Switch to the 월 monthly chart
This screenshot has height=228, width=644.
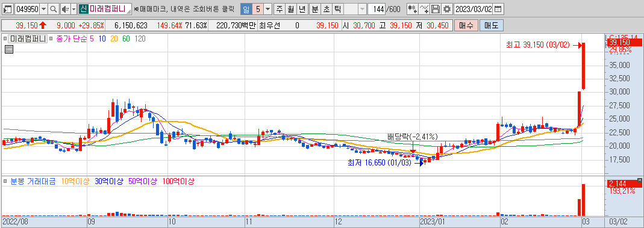[290, 9]
